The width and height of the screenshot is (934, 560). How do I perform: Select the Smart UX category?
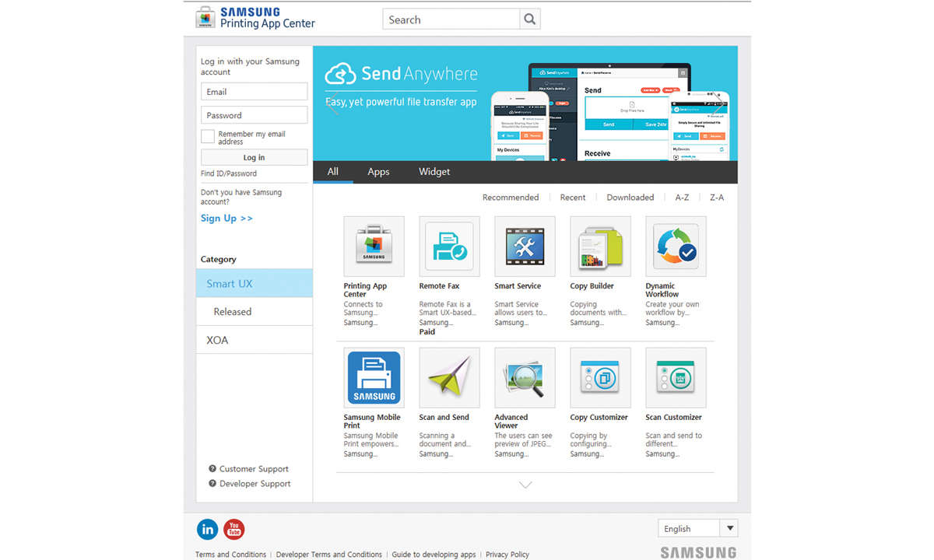[x=255, y=283]
